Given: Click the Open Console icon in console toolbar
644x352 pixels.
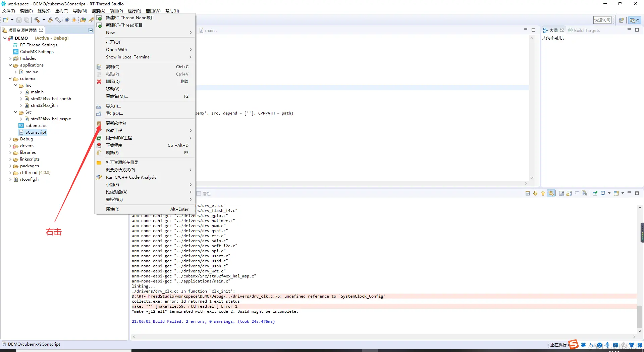Looking at the screenshot, I should (616, 193).
